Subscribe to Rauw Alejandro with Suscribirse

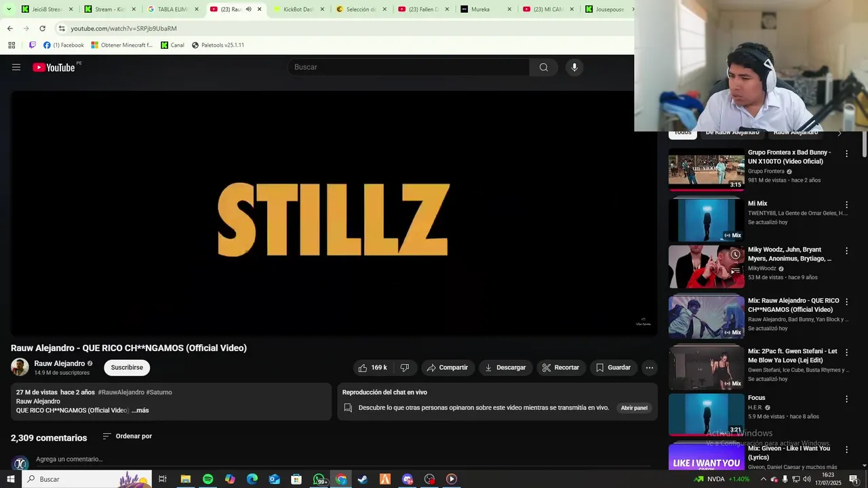(x=127, y=367)
